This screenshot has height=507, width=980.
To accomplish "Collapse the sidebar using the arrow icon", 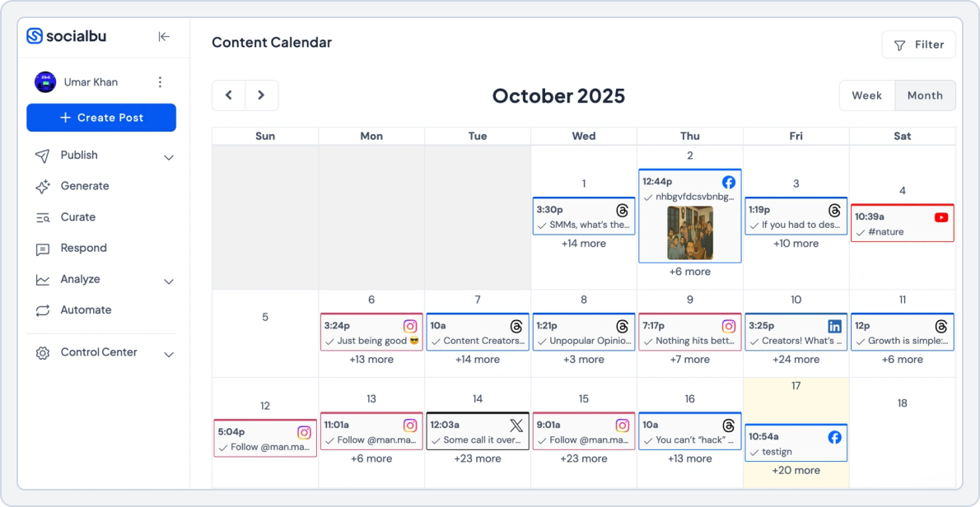I will click(164, 36).
